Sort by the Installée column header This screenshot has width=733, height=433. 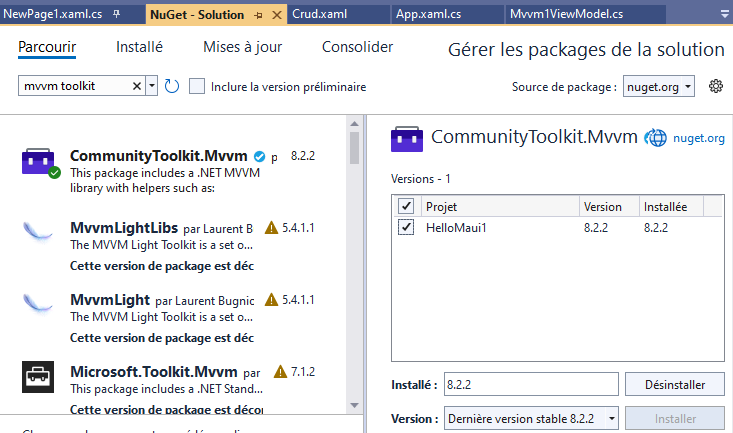[671, 206]
